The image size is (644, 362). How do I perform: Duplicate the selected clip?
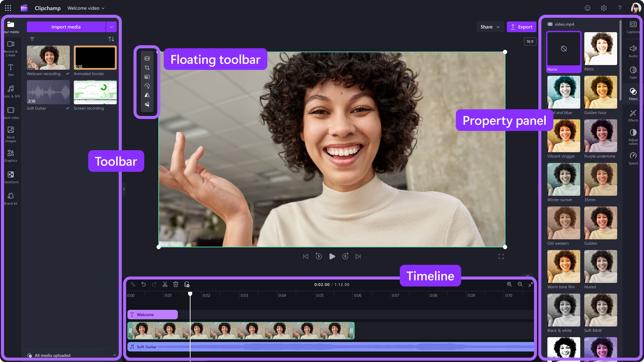coord(187,284)
